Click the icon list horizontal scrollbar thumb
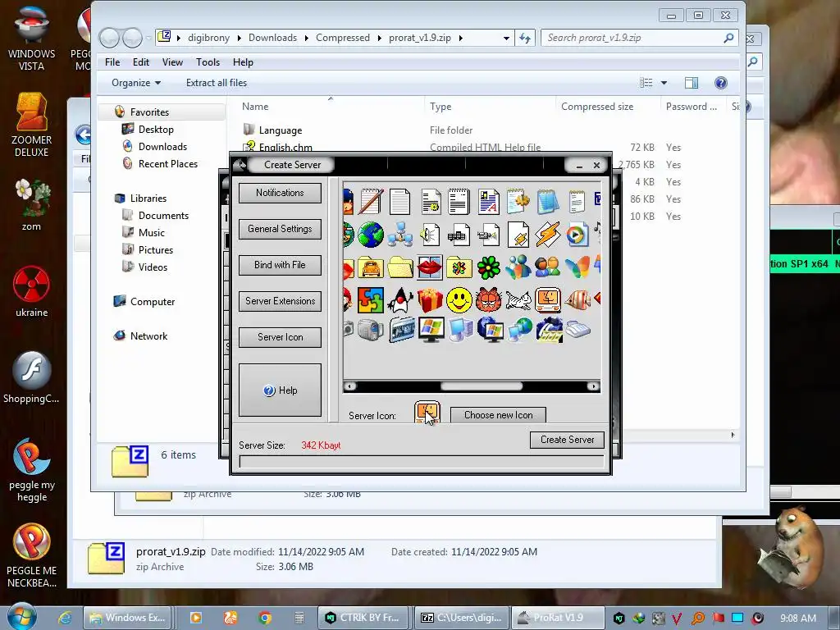The image size is (840, 630). click(x=481, y=386)
